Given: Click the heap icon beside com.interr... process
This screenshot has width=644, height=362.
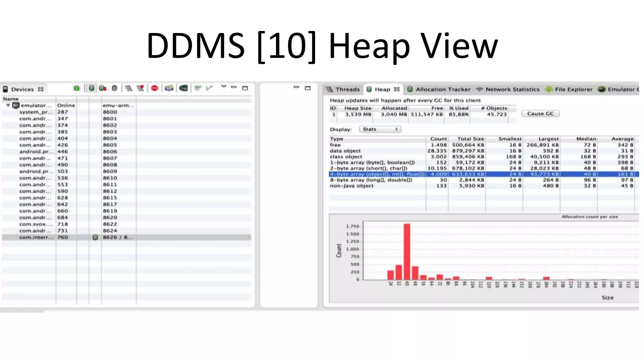Looking at the screenshot, I should (x=95, y=237).
